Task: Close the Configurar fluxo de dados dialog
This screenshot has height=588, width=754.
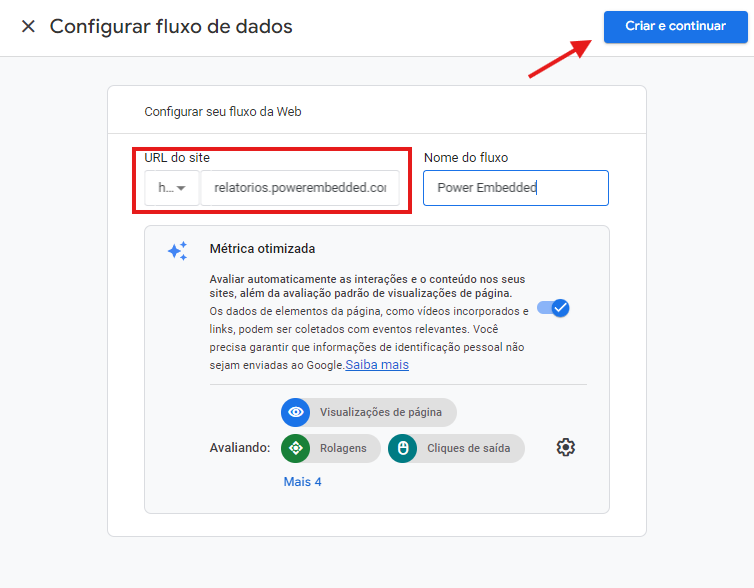Action: (x=28, y=27)
